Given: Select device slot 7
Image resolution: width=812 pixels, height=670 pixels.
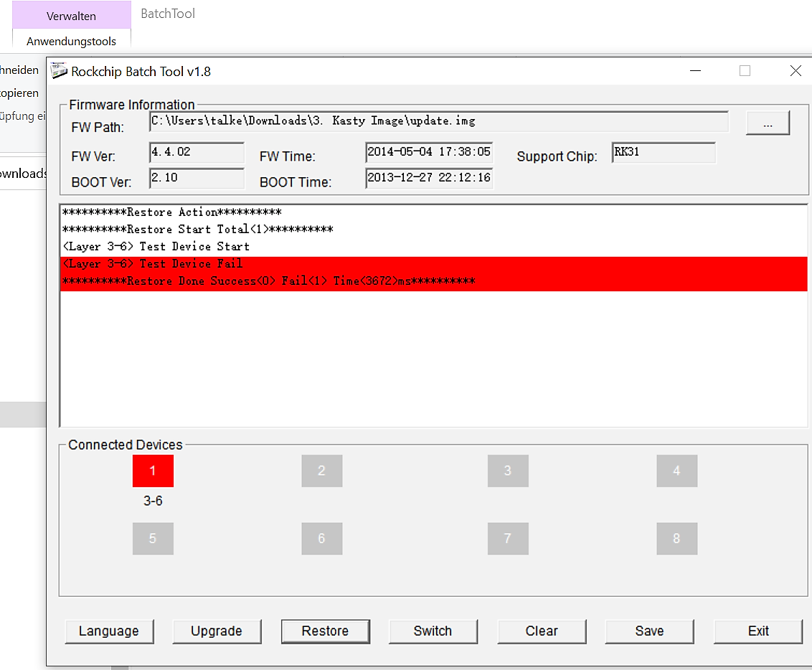Looking at the screenshot, I should coord(508,539).
